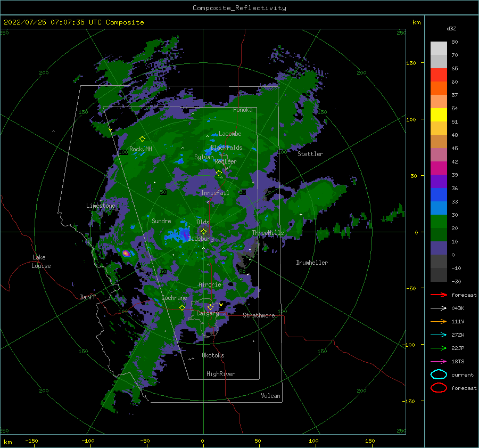Click the Lake Louise label
Viewport: 479px width, 448px height.
point(42,262)
